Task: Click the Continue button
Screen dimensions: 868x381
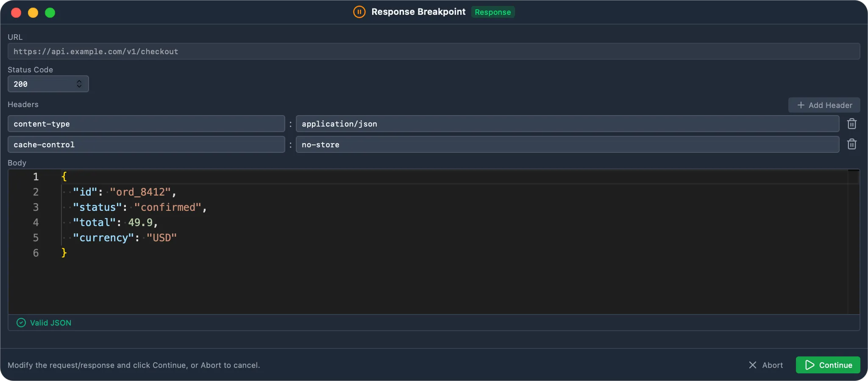Action: pyautogui.click(x=828, y=365)
